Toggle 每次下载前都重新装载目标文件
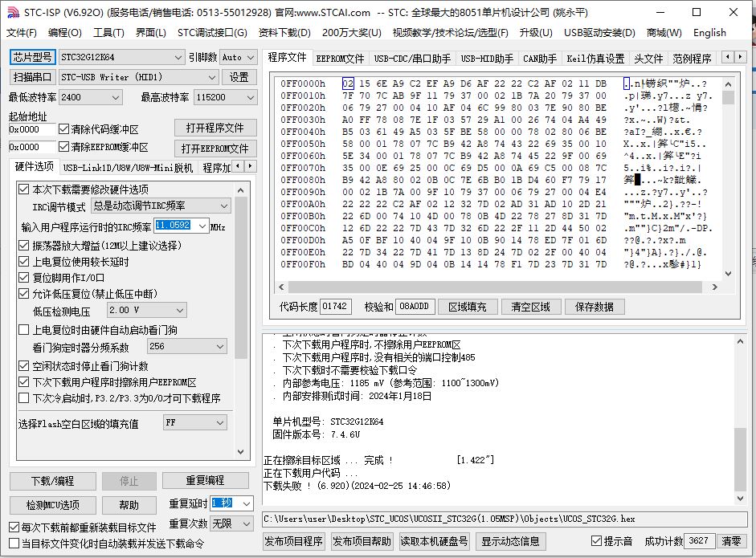Image resolution: width=756 pixels, height=558 pixels. tap(14, 527)
